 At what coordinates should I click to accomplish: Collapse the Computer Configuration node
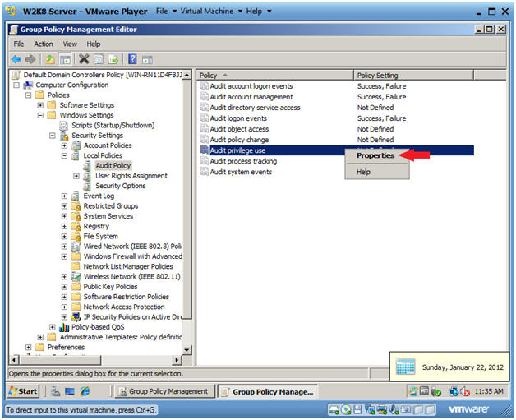[x=16, y=85]
